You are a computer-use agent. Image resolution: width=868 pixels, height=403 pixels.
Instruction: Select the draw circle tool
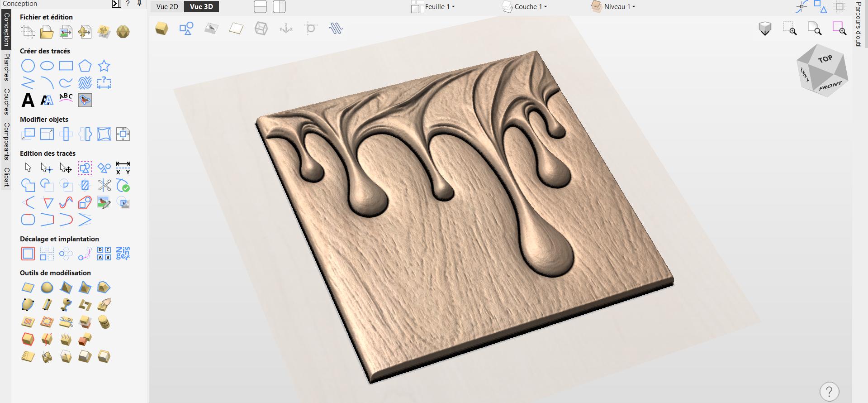[28, 66]
